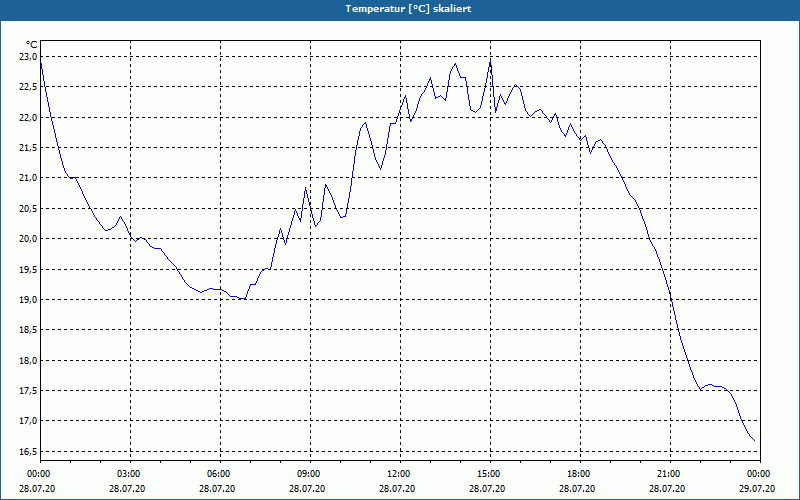Click the 23,0 y-axis value

(28, 57)
